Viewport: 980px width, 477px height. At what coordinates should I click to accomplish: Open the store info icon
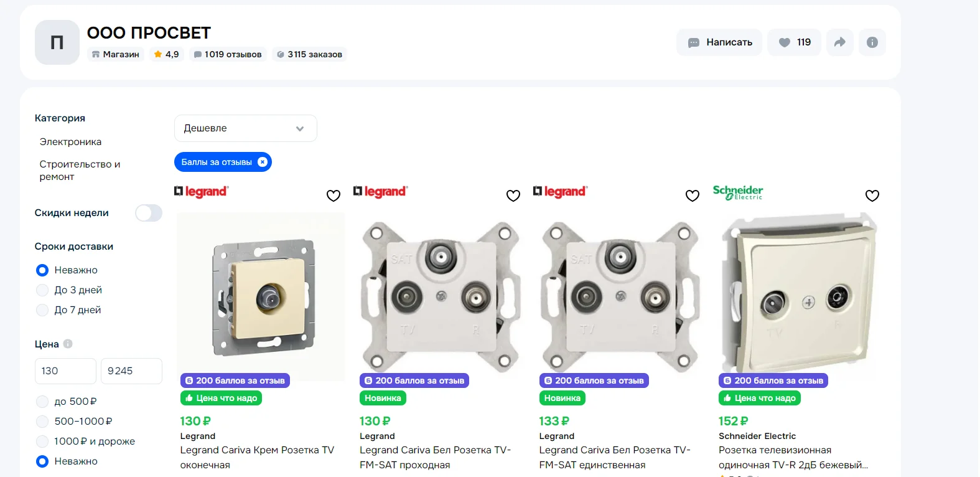(x=872, y=42)
